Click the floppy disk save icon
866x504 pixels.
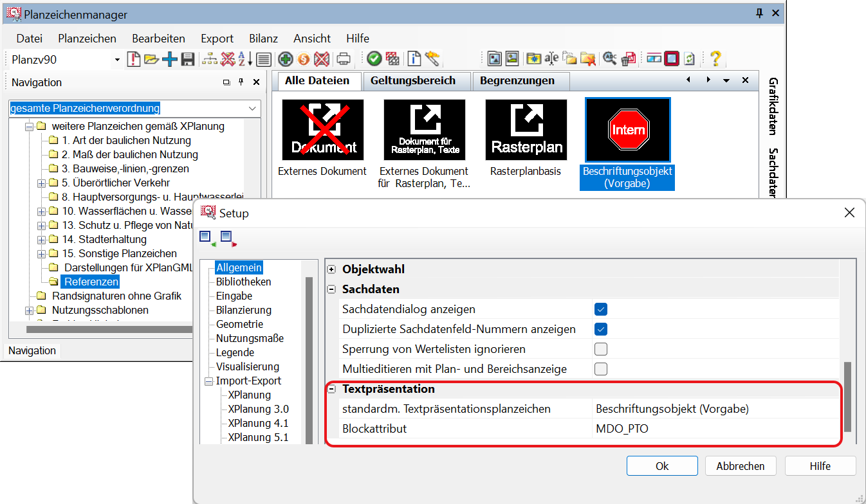coord(188,60)
